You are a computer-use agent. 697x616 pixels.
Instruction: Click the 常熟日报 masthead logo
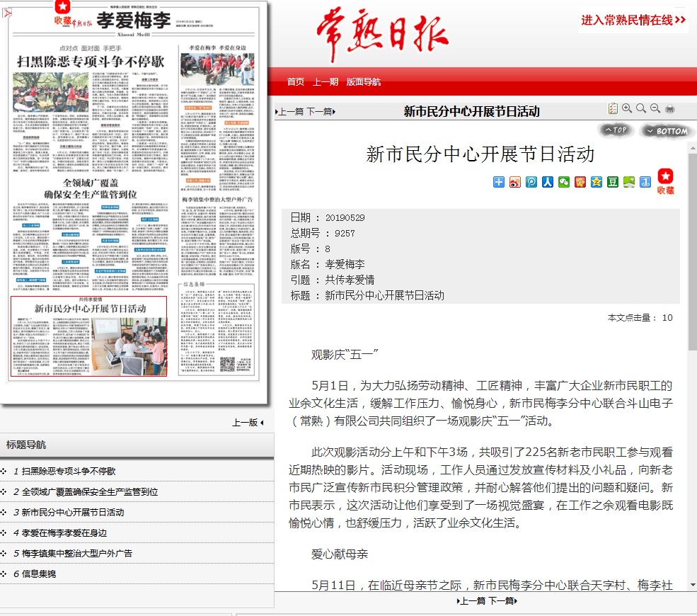coord(383,34)
